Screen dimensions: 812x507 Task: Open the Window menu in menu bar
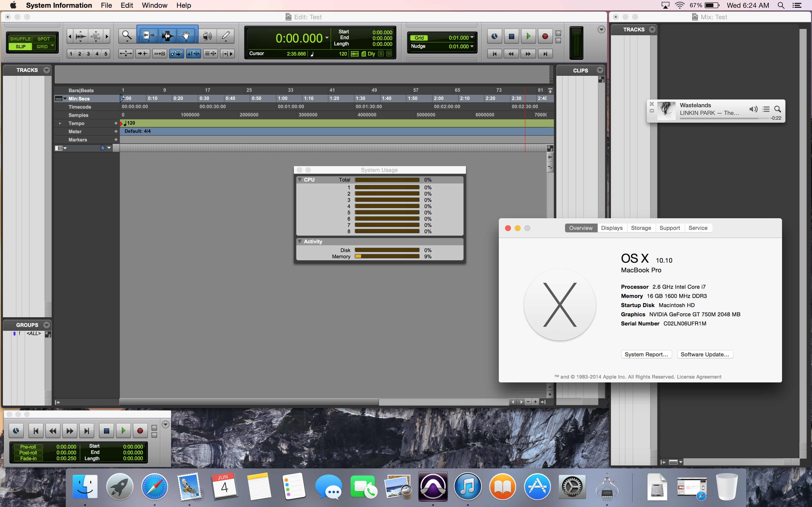point(154,5)
